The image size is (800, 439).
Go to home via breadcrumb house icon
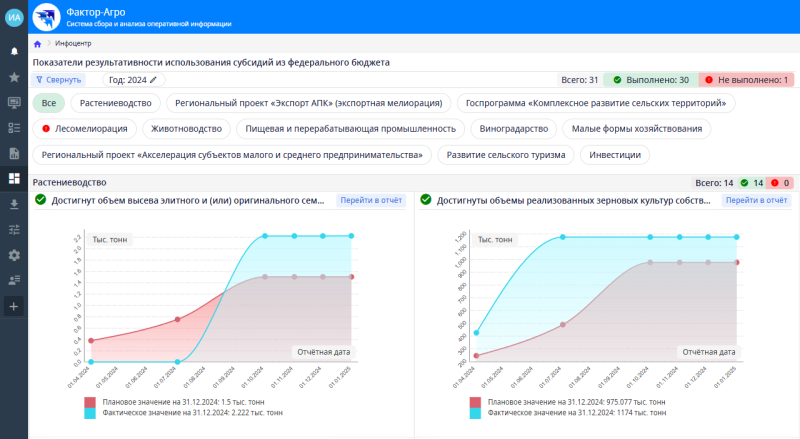click(37, 44)
